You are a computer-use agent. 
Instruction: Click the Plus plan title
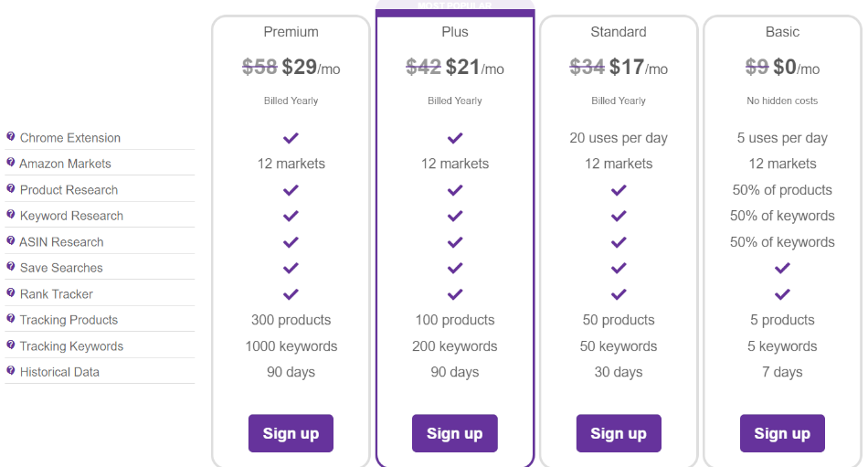pyautogui.click(x=454, y=32)
